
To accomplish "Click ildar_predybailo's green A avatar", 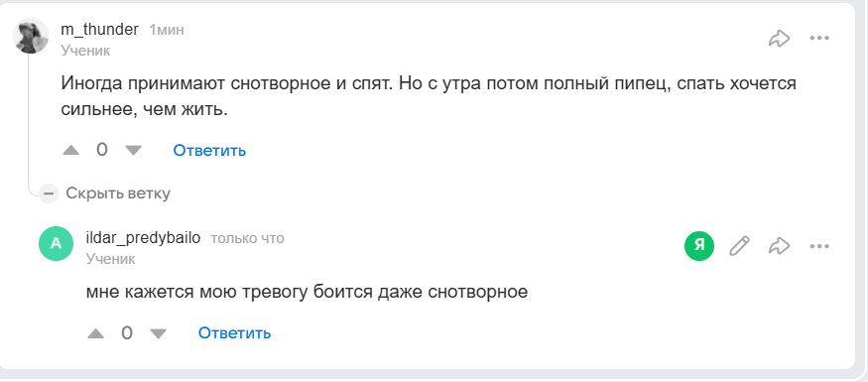I will pos(56,244).
